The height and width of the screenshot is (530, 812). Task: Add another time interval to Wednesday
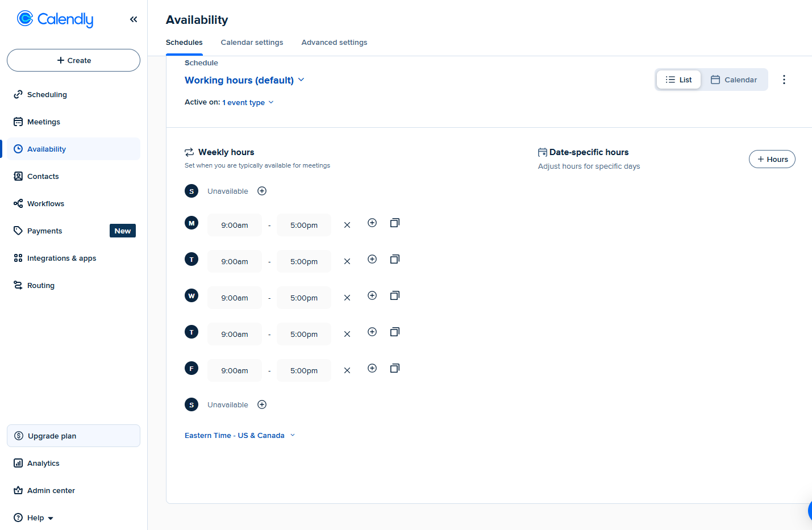click(x=372, y=295)
